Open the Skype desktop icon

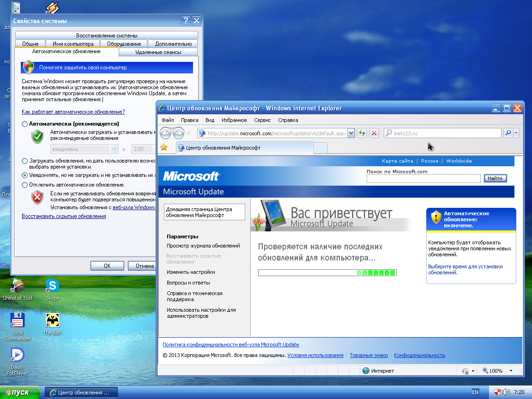pyautogui.click(x=52, y=286)
